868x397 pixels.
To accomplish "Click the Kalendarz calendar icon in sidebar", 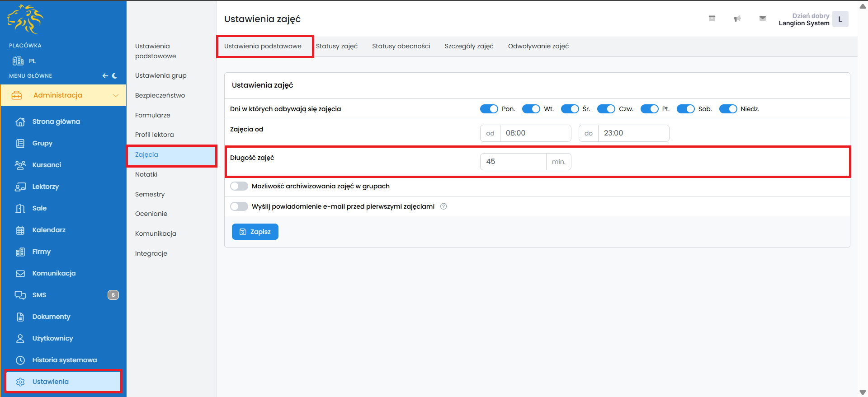I will 20,230.
